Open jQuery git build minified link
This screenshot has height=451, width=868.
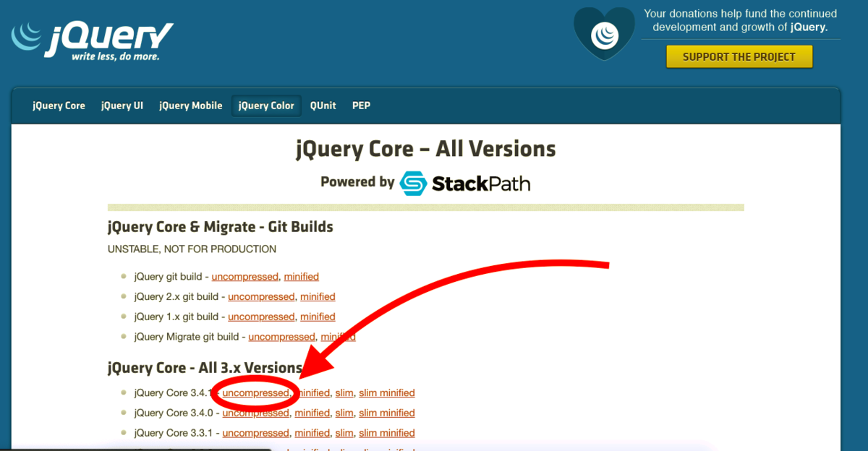(302, 277)
